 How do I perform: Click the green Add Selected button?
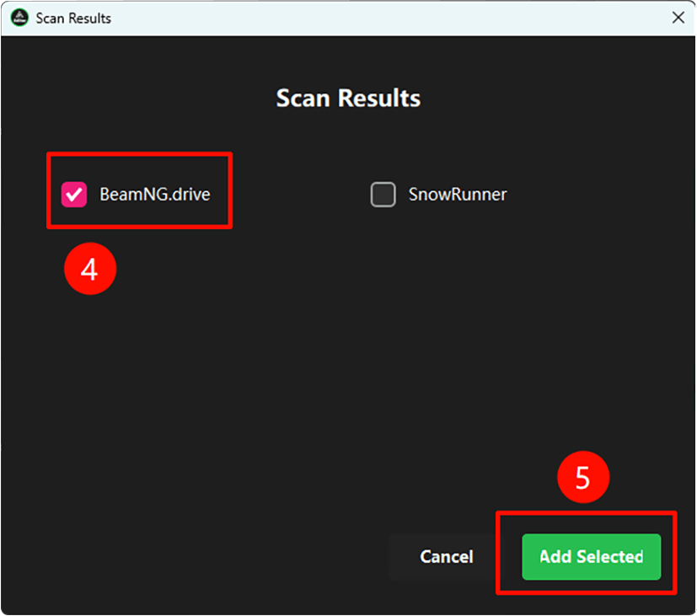click(x=591, y=556)
